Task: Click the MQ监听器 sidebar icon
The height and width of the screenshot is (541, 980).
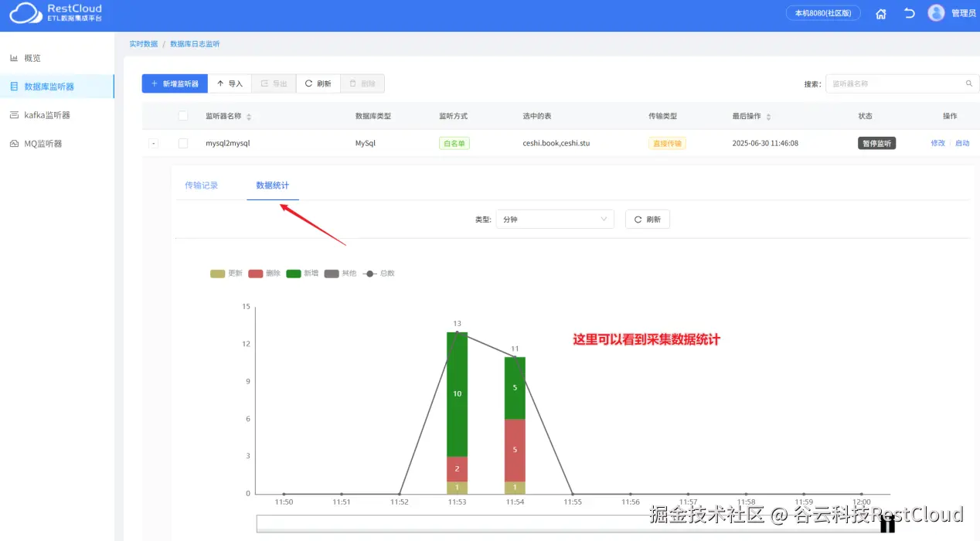Action: click(14, 144)
